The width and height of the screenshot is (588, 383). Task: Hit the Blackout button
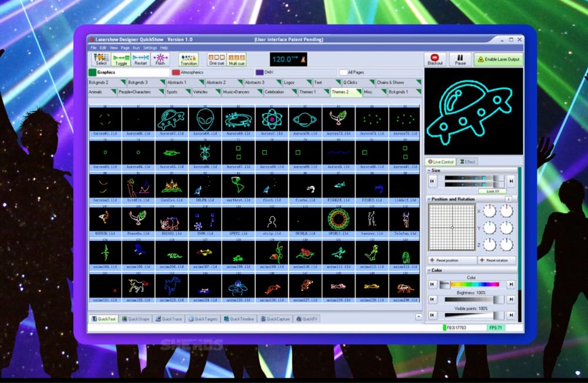pyautogui.click(x=435, y=59)
